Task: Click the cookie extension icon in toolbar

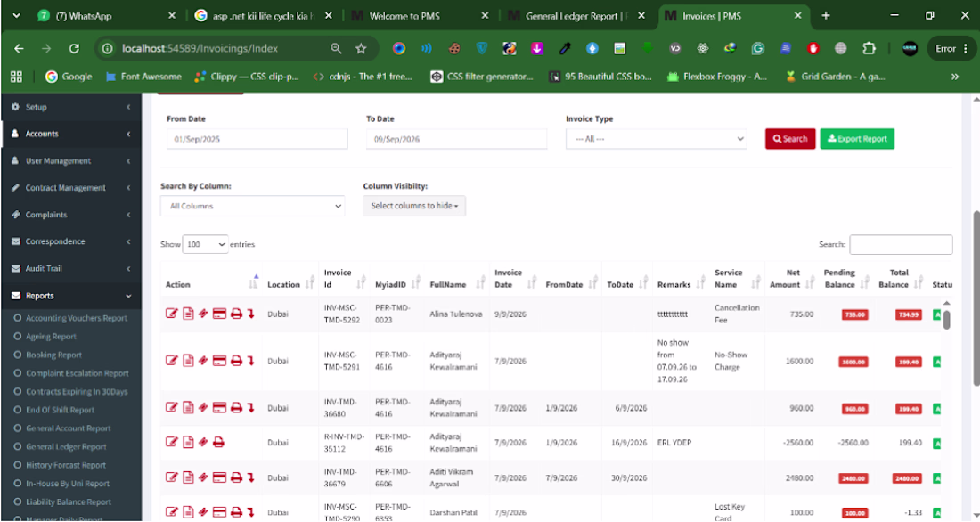Action: pos(454,48)
